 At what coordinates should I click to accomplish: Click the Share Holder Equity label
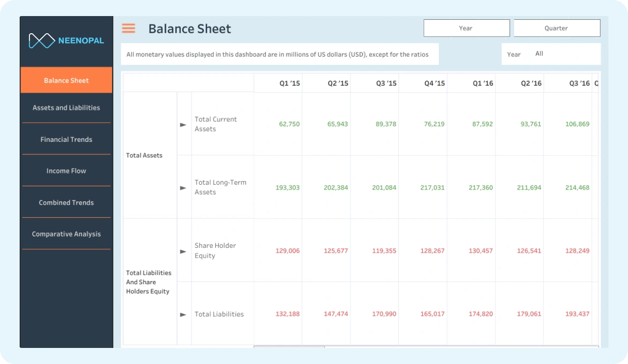(x=215, y=251)
